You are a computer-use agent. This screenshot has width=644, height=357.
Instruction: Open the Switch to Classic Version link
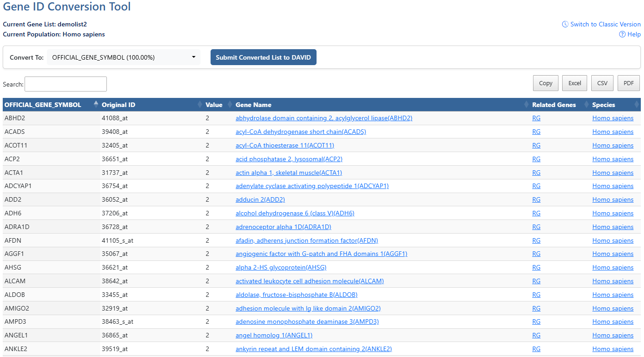605,24
